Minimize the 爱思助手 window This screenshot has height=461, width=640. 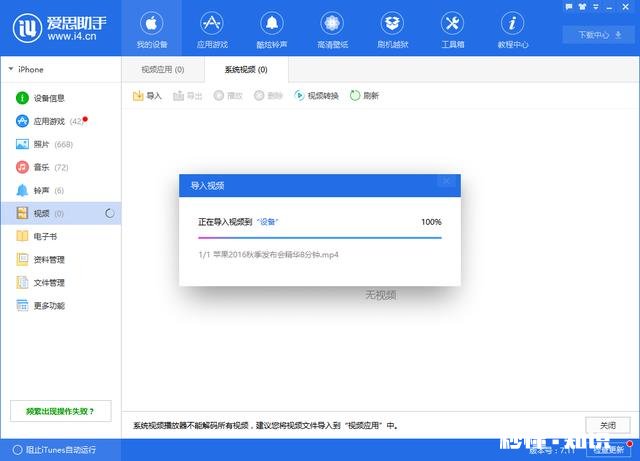tap(609, 8)
